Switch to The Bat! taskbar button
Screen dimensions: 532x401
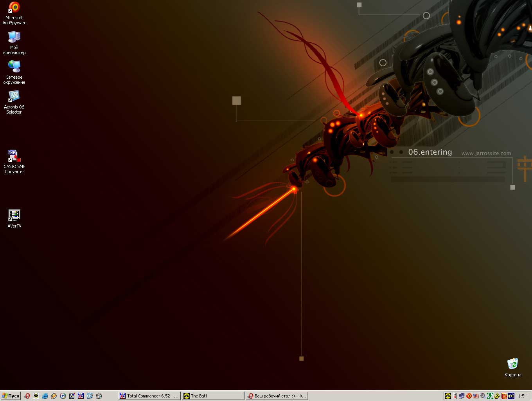pos(213,396)
